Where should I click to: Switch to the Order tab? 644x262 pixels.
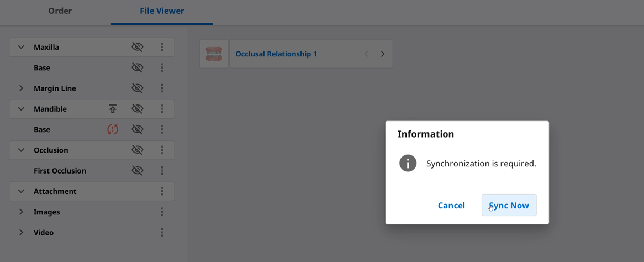click(x=60, y=11)
